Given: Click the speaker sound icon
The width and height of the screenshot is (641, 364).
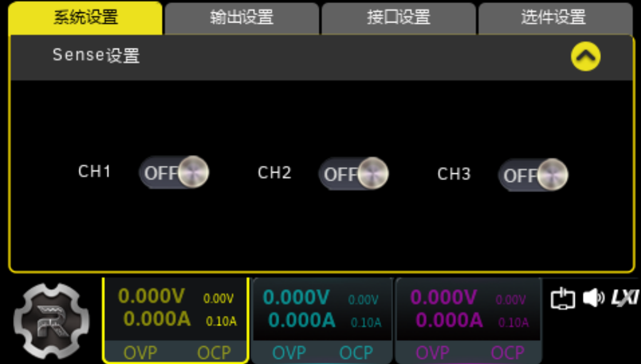Looking at the screenshot, I should (593, 298).
